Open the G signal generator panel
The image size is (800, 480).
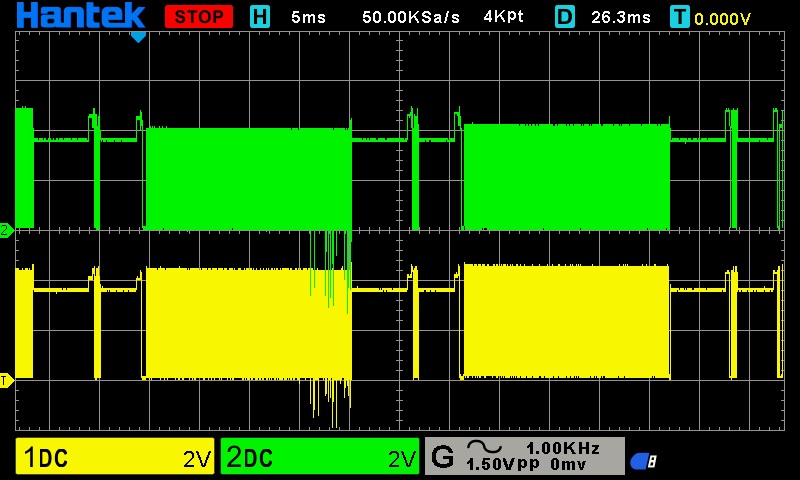pos(524,456)
